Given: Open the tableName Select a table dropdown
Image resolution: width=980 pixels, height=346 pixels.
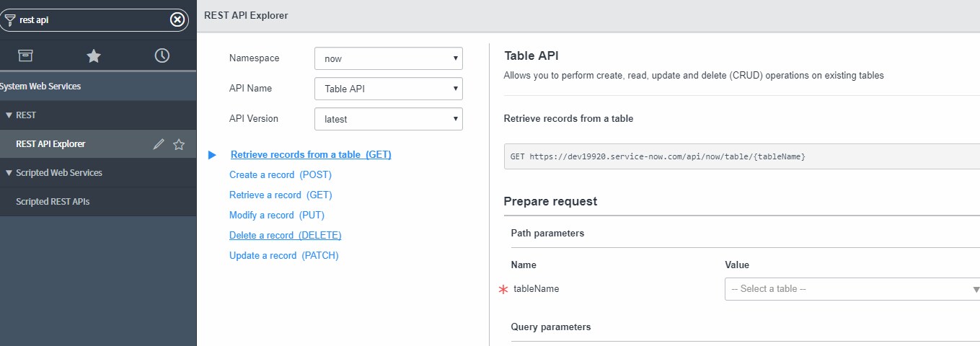Looking at the screenshot, I should coord(852,288).
